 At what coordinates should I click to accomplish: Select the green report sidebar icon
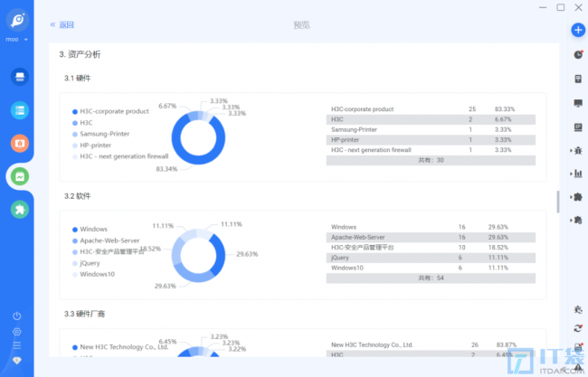(x=20, y=176)
